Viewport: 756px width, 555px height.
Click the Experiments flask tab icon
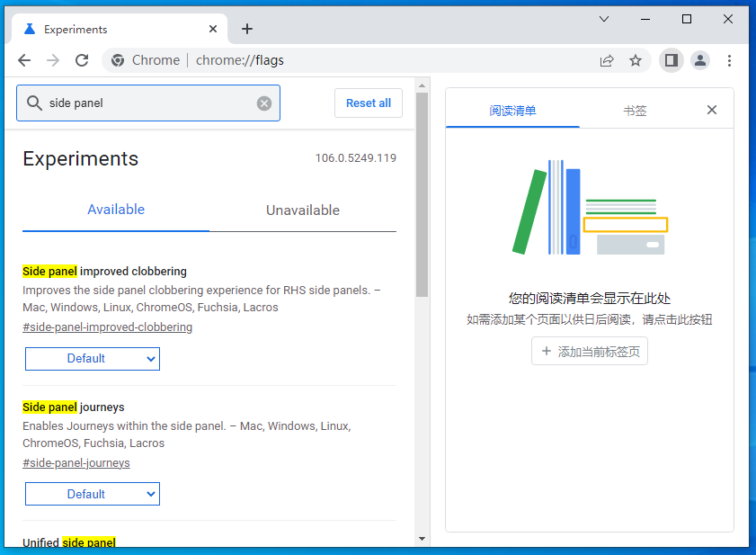click(x=30, y=29)
